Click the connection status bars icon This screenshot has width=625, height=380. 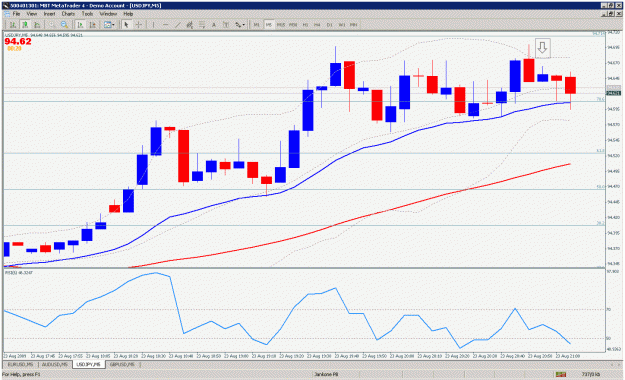(x=561, y=374)
